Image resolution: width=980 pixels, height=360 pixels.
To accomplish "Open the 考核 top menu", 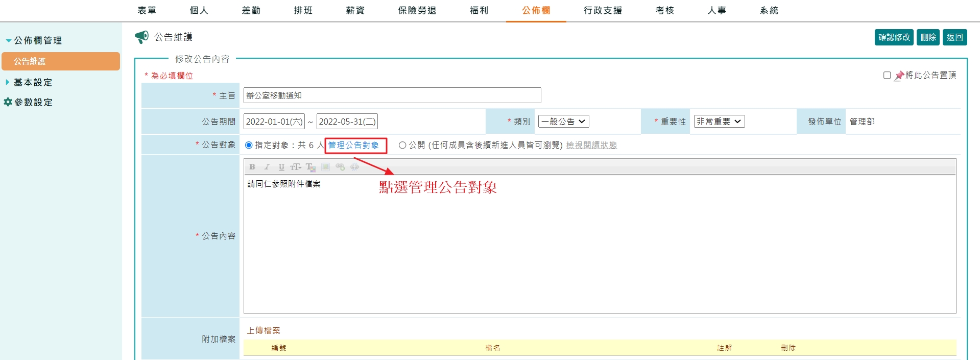I will pyautogui.click(x=665, y=10).
